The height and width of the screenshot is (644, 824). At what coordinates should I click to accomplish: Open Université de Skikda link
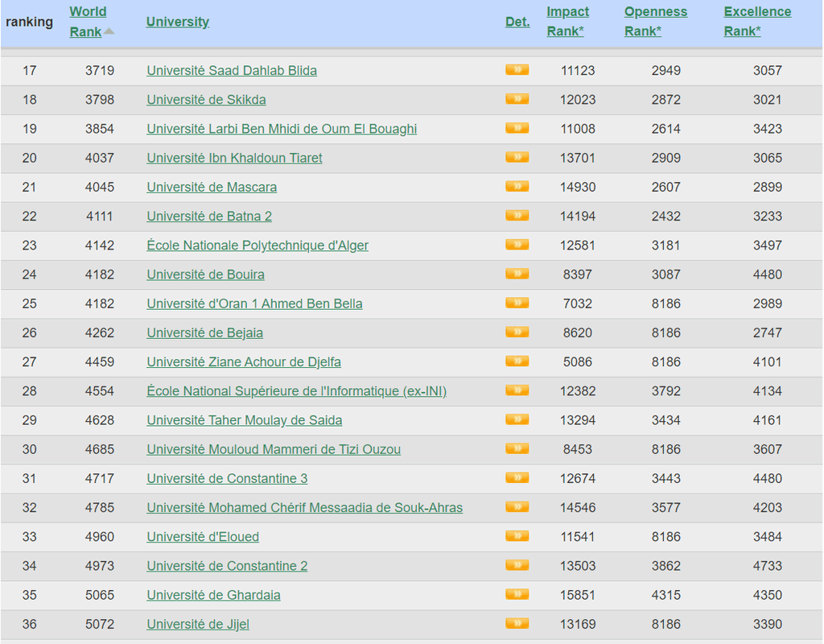click(x=206, y=99)
